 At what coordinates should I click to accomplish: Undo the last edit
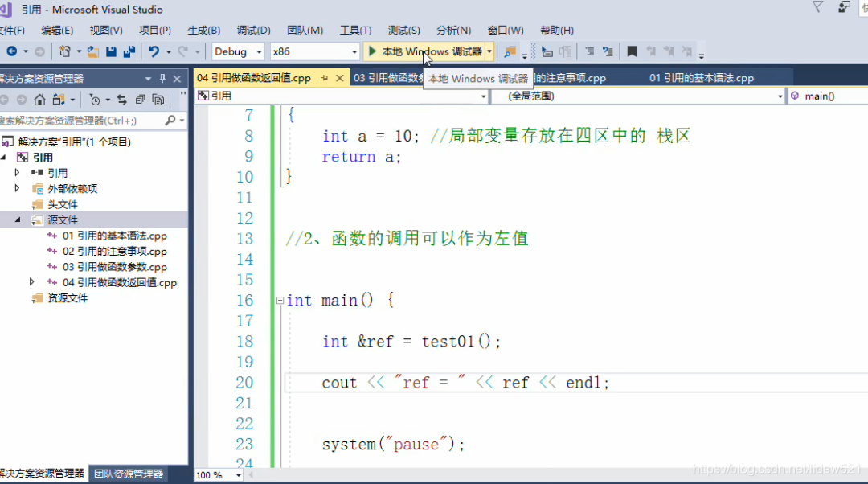pos(154,51)
